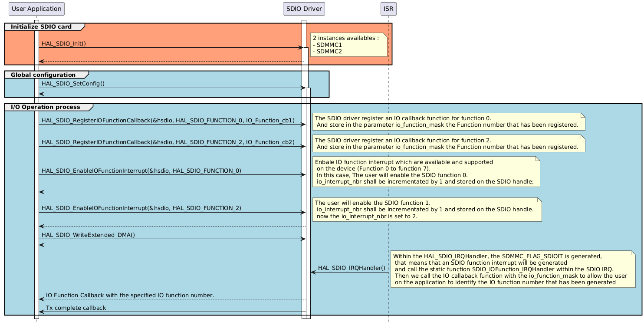644x325 pixels.
Task: Click the 'Initialize SDIO card' group label
Action: click(41, 27)
